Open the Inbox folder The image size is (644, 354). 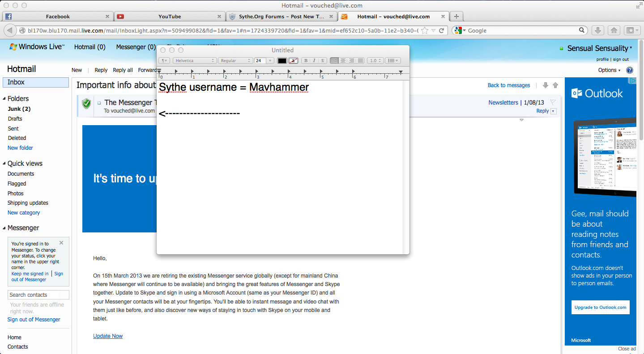36,82
